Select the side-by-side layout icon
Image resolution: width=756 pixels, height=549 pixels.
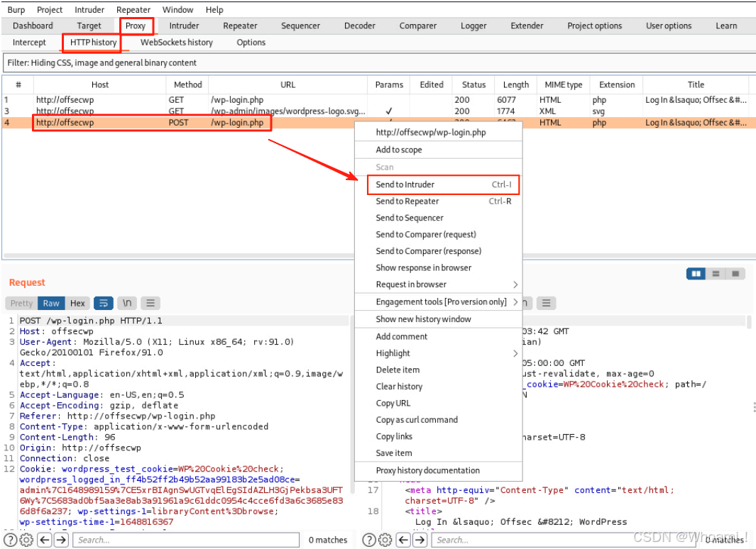pyautogui.click(x=696, y=274)
